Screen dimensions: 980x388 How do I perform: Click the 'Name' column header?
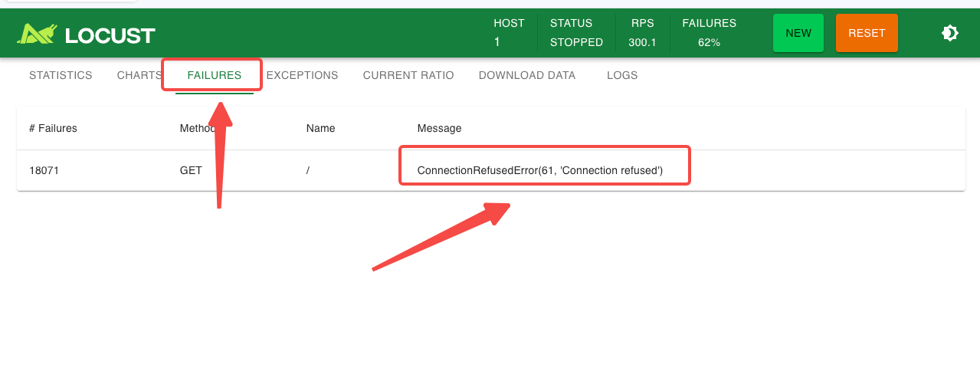click(x=320, y=128)
